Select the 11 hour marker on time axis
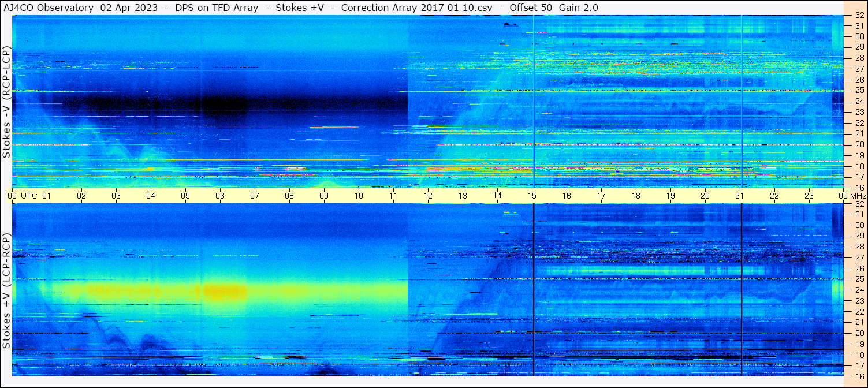Viewport: 868px width, 388px height. (x=393, y=196)
